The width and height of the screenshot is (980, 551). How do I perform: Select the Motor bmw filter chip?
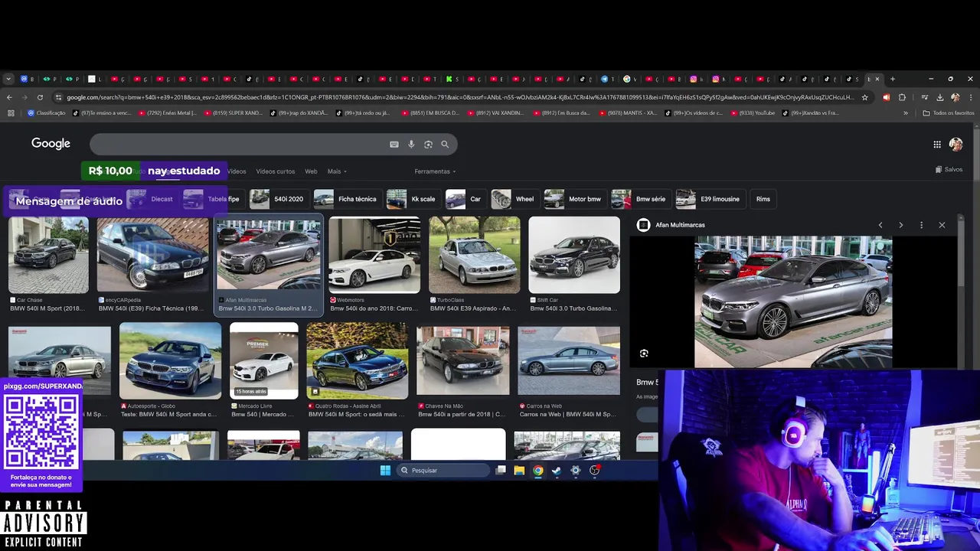574,199
